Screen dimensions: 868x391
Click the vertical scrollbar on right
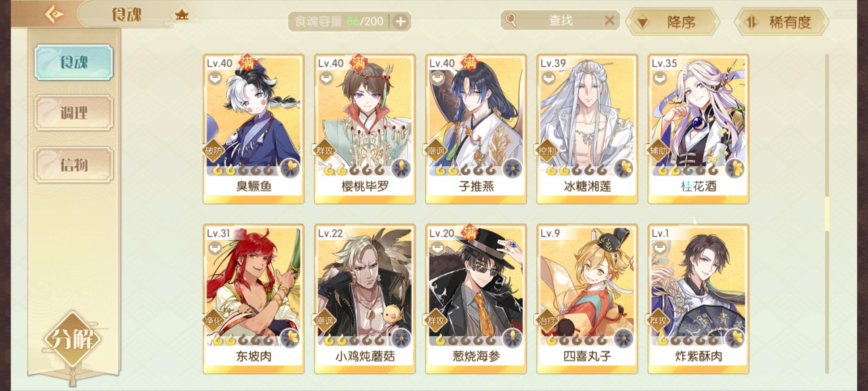click(827, 214)
